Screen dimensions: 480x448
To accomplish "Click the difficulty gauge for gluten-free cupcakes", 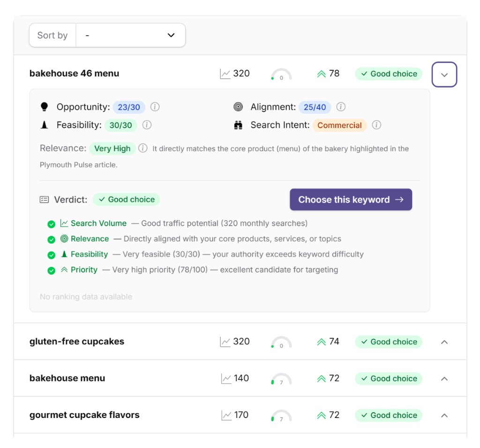I will (281, 342).
